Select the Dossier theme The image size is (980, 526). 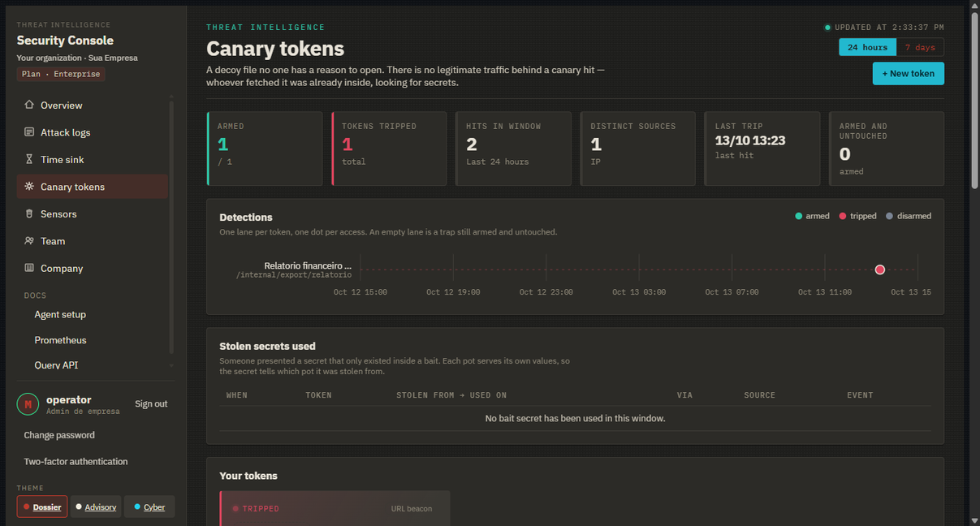point(42,507)
